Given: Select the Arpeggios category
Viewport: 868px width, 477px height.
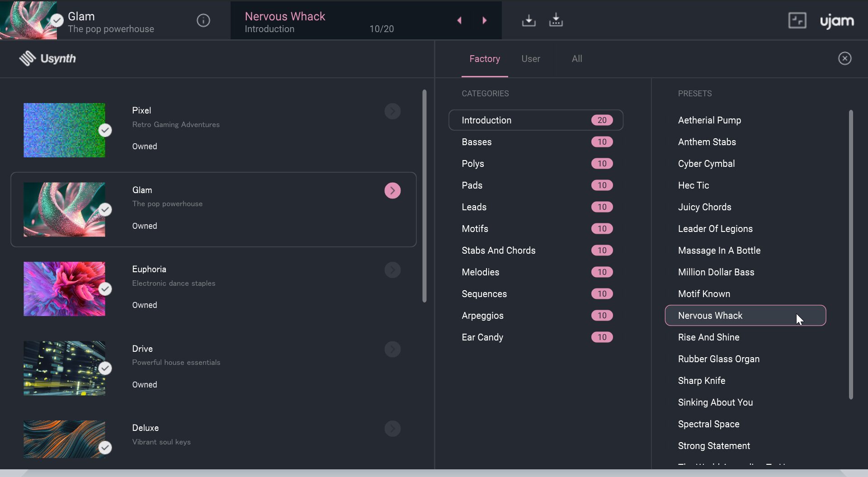Looking at the screenshot, I should click(536, 316).
